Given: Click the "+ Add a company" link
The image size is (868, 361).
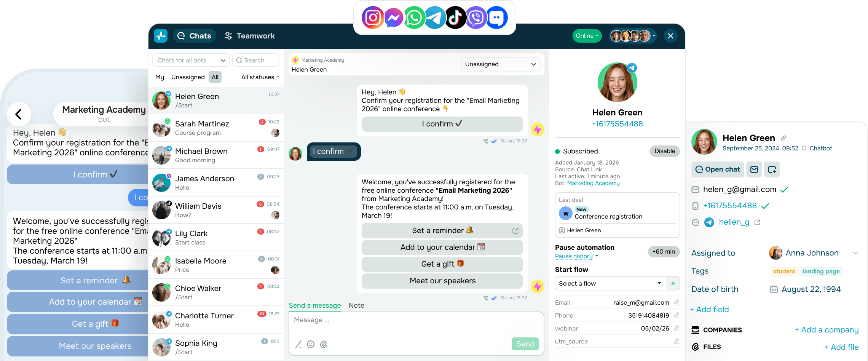Looking at the screenshot, I should point(827,330).
